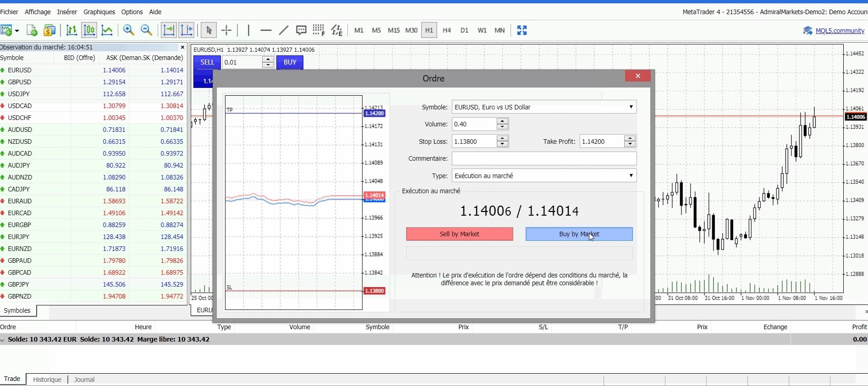
Task: Open the Aide menu
Action: (155, 12)
